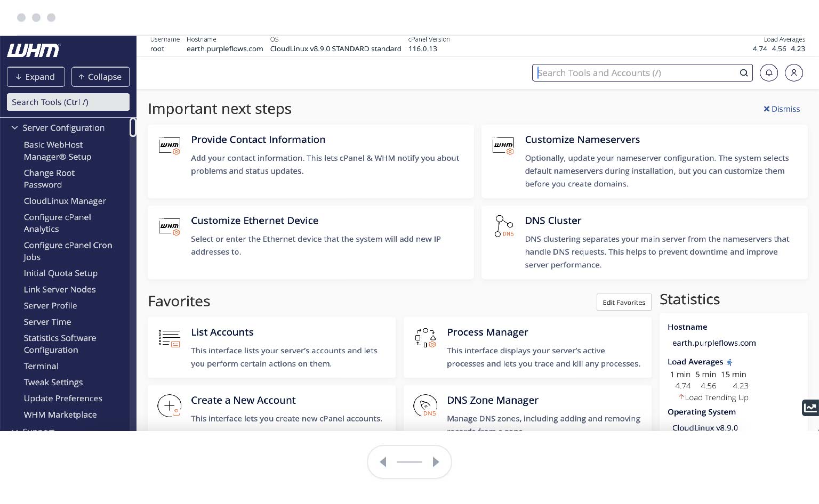Collapse the Server Configuration section

[x=15, y=128]
